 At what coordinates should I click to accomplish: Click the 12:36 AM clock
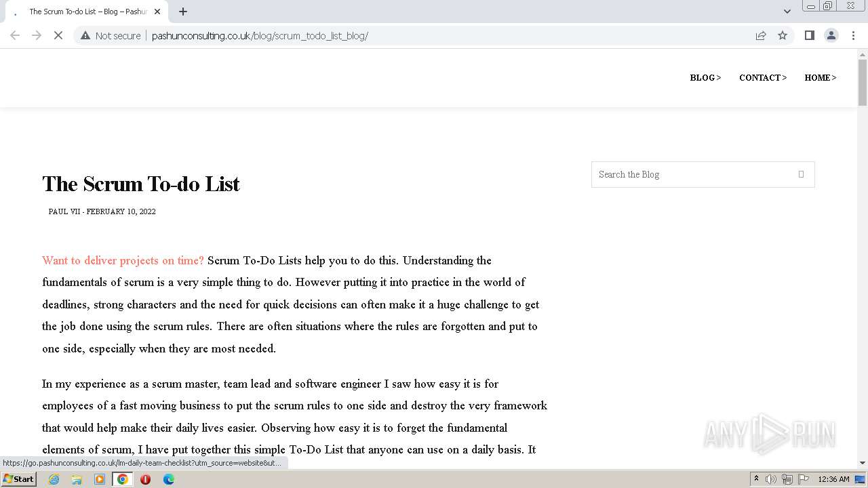point(833,479)
